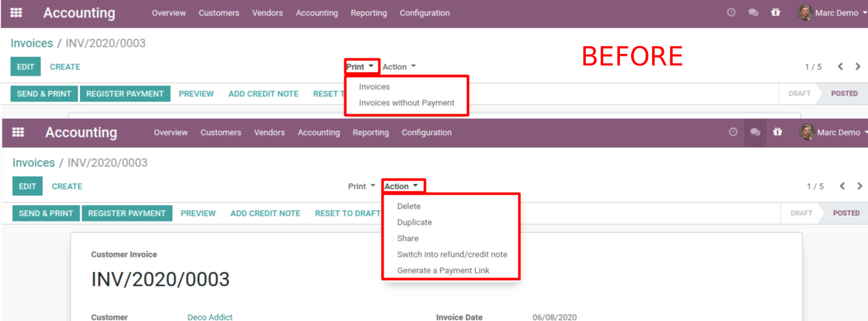Click the 1 / 5 pager counter in lower screenshot
This screenshot has height=321, width=868.
click(815, 186)
